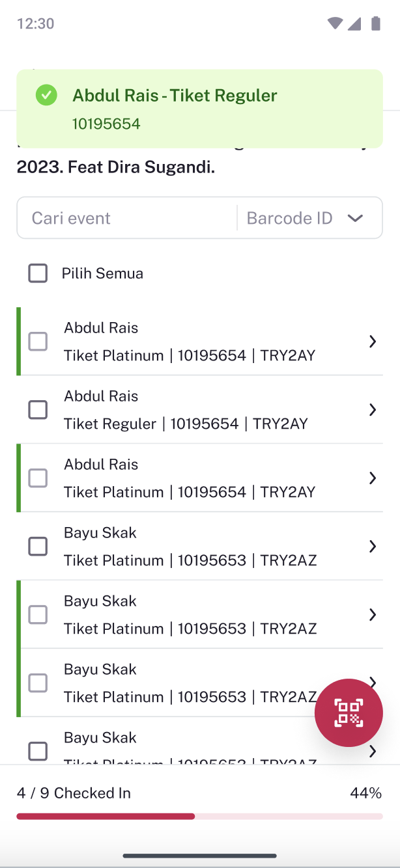Check the Pilih Semua checkbox

(38, 273)
